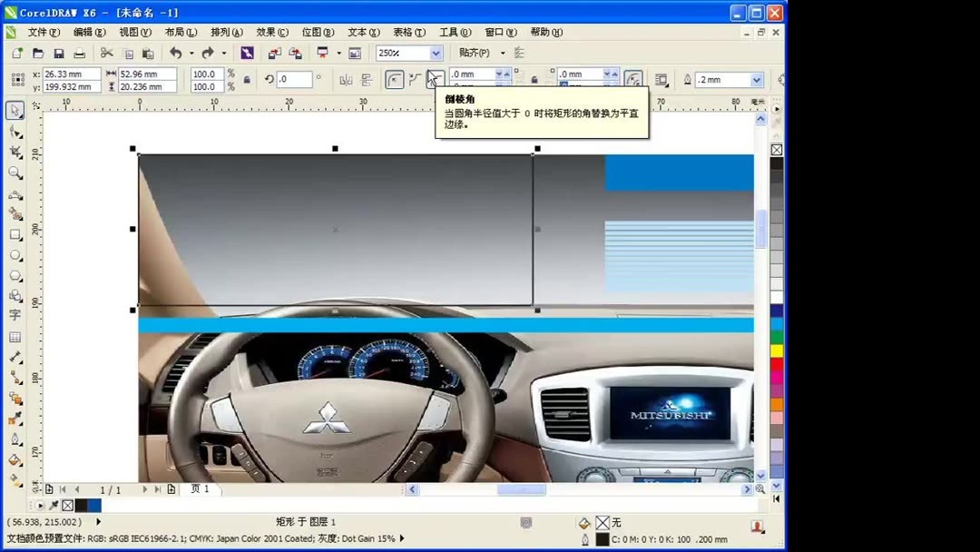Select the Shape tool

[x=15, y=133]
